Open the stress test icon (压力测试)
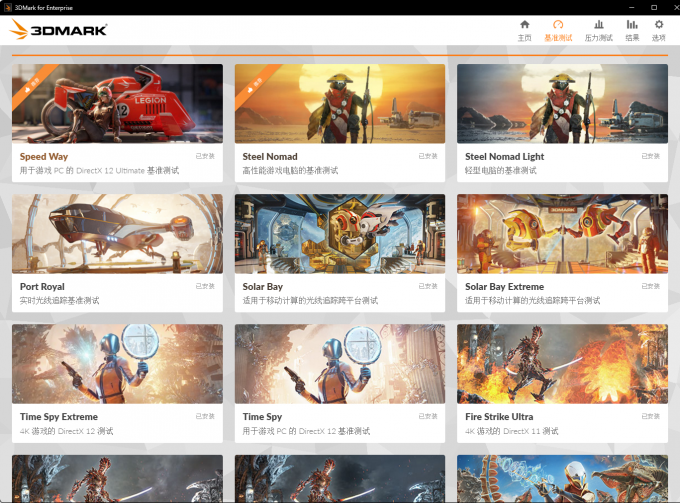The image size is (680, 503). point(598,25)
